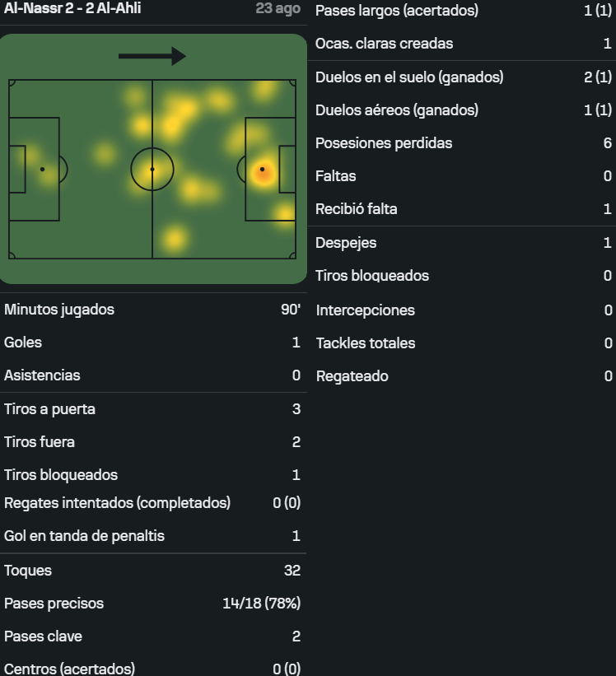Select the Pases clave row
This screenshot has width=616, height=676.
[x=153, y=636]
